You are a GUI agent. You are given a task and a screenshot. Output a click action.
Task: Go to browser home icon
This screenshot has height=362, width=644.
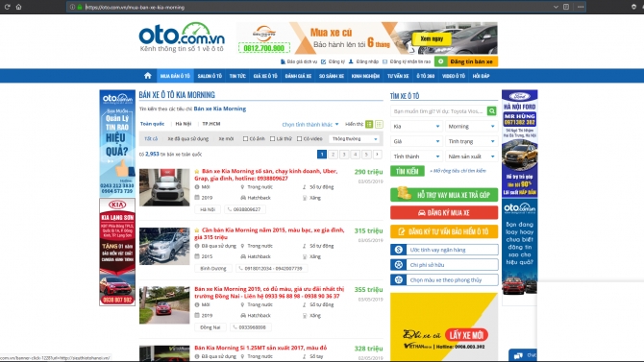(18, 7)
